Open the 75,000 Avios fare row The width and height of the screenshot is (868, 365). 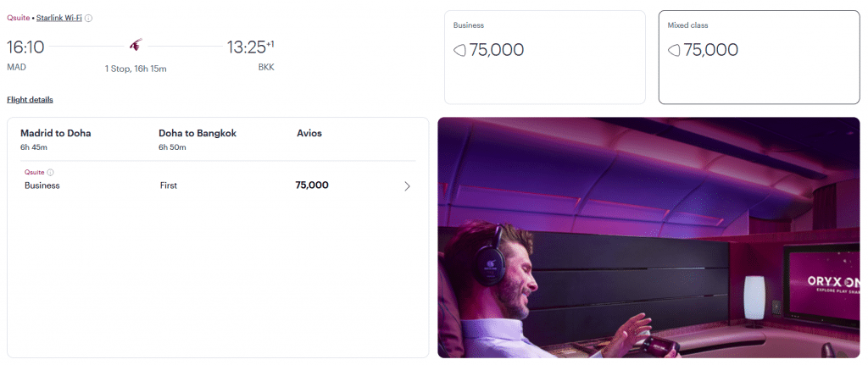click(x=312, y=185)
